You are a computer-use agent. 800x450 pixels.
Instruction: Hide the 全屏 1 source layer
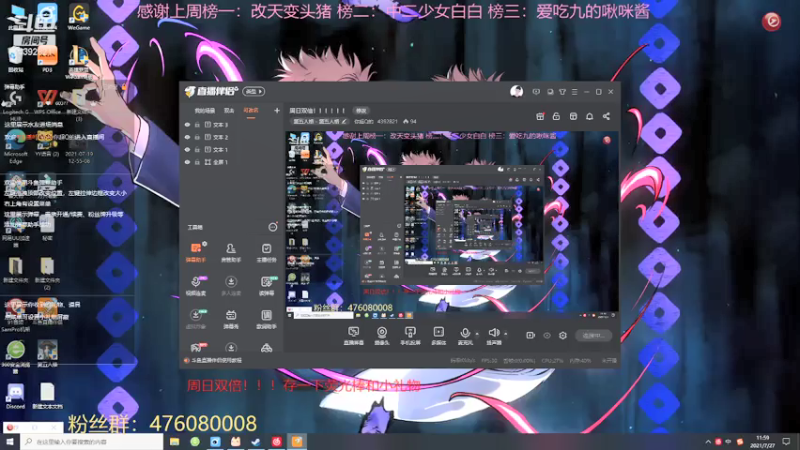click(187, 162)
